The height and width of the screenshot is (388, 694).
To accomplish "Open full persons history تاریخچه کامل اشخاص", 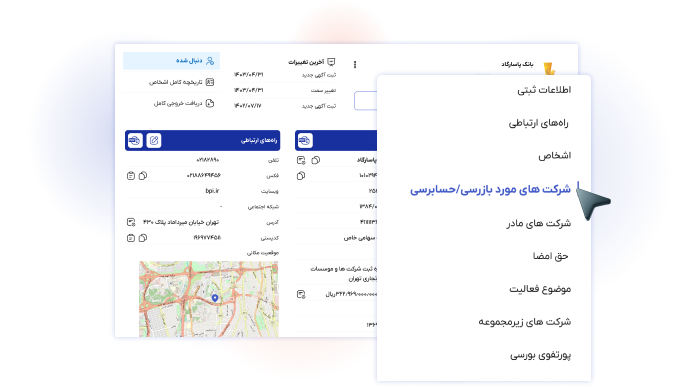I will [181, 82].
